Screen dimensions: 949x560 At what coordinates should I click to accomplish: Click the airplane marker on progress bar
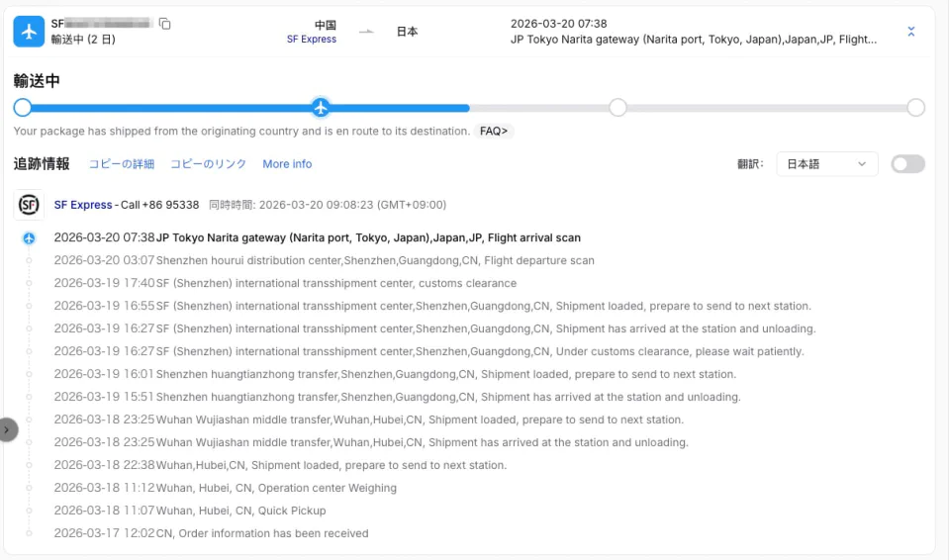(x=320, y=108)
